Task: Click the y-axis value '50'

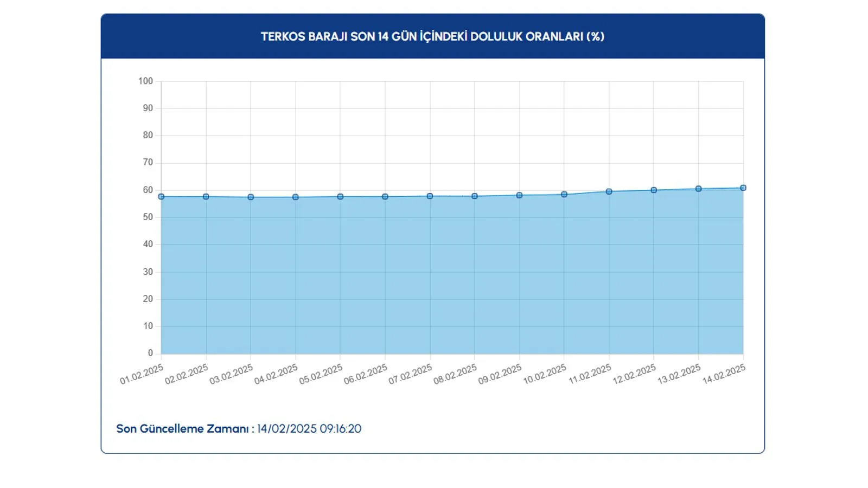Action: pos(148,217)
